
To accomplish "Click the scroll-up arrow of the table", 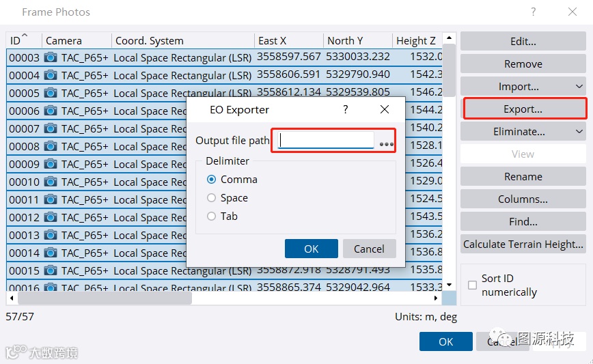I will tap(449, 38).
